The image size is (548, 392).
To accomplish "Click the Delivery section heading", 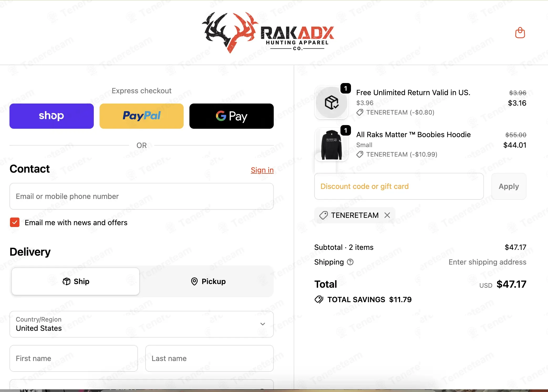I will (30, 252).
